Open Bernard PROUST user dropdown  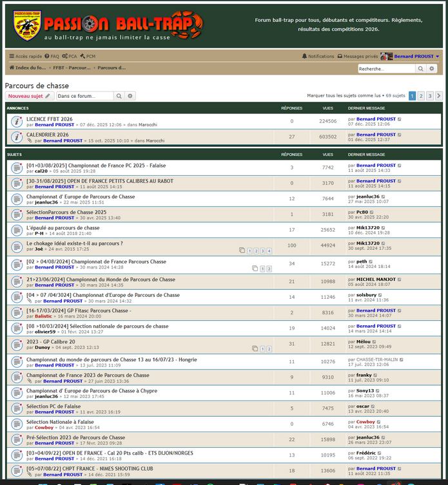[x=416, y=57]
